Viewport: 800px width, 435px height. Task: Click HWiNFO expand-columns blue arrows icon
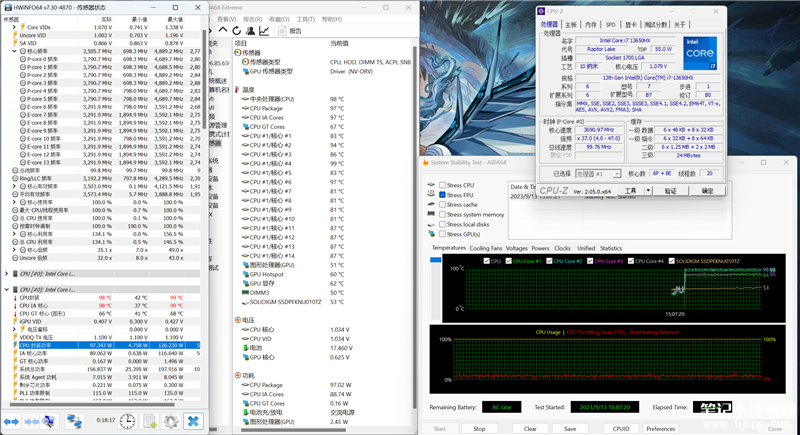(11, 422)
